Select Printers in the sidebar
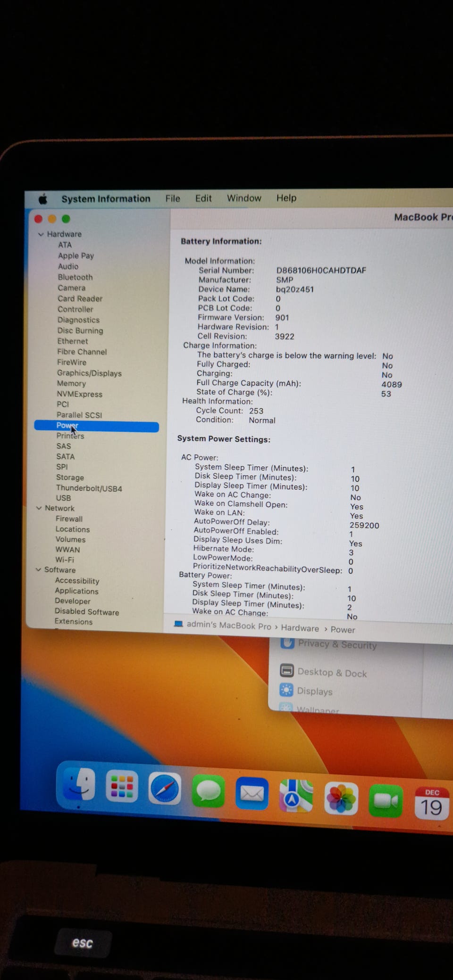 [x=70, y=436]
